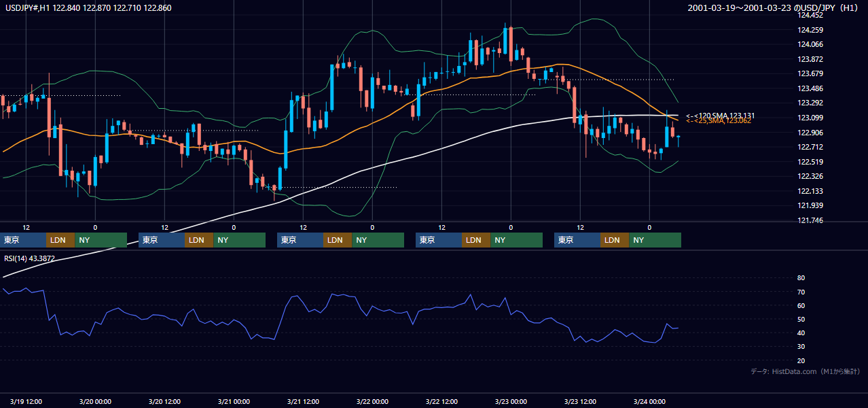Click the 3/23 00:00 time axis label

coord(511,402)
